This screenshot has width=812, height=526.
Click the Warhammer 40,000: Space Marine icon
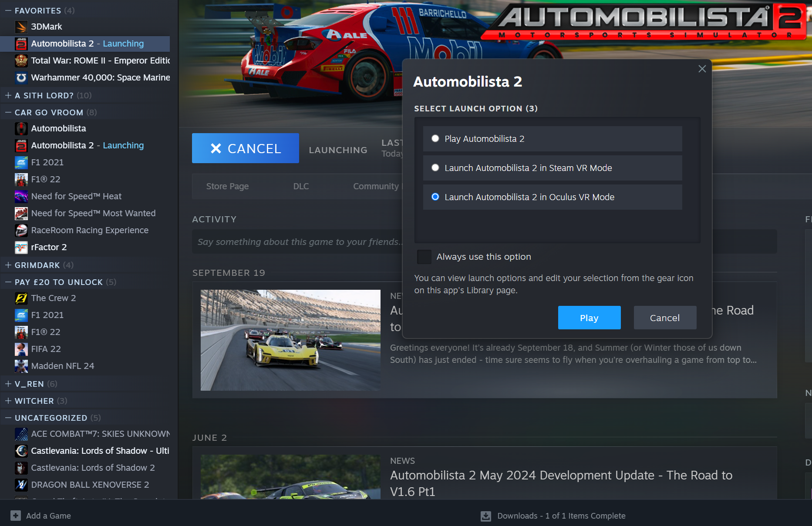tap(21, 78)
